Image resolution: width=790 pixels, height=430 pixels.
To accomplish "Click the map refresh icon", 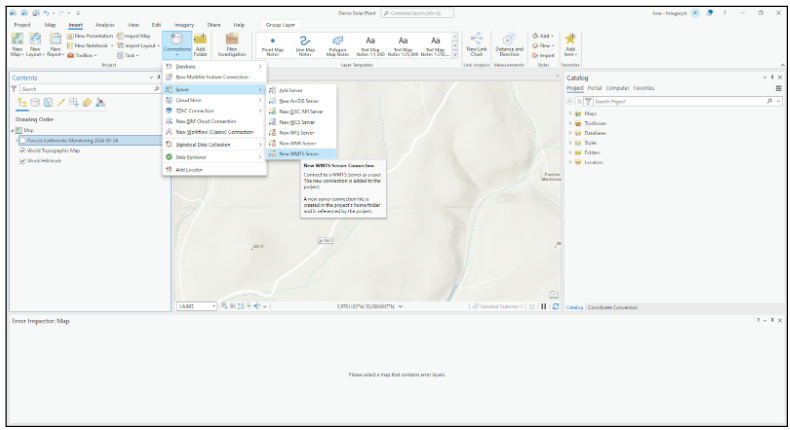I will pyautogui.click(x=556, y=306).
